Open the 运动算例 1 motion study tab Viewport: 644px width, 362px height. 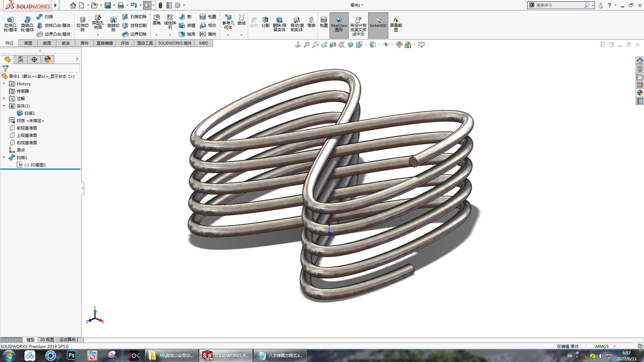(x=69, y=340)
